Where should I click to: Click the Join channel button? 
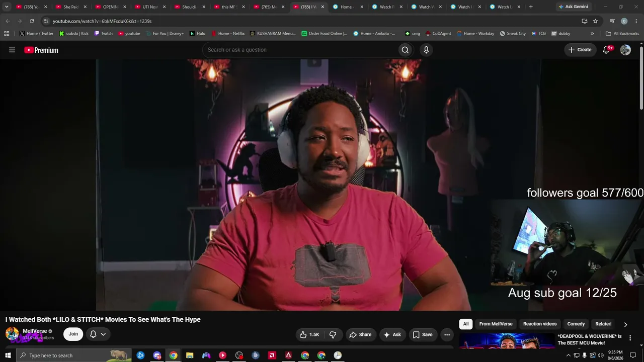(73, 334)
